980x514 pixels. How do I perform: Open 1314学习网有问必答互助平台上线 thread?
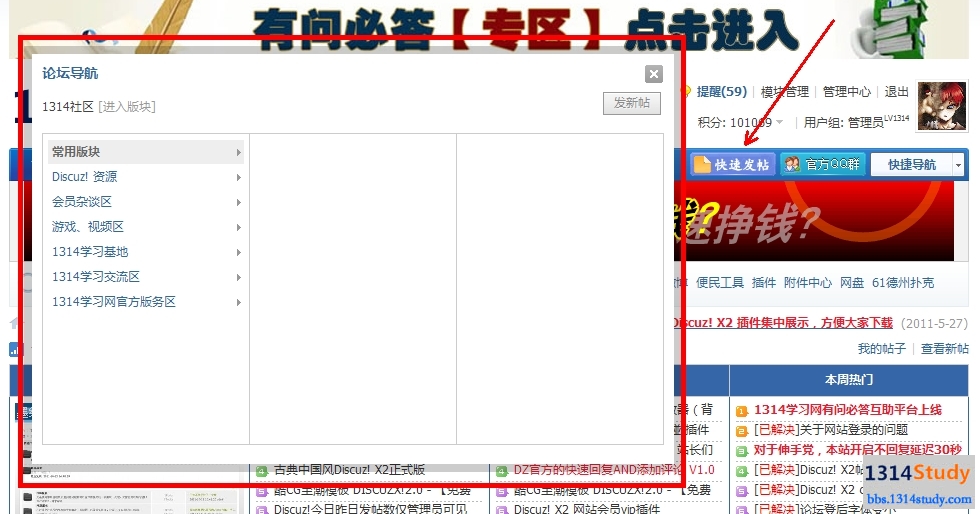tap(848, 410)
